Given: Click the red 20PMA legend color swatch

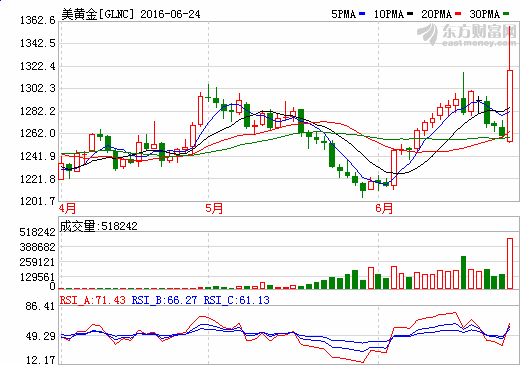Looking at the screenshot, I should click(x=458, y=14).
